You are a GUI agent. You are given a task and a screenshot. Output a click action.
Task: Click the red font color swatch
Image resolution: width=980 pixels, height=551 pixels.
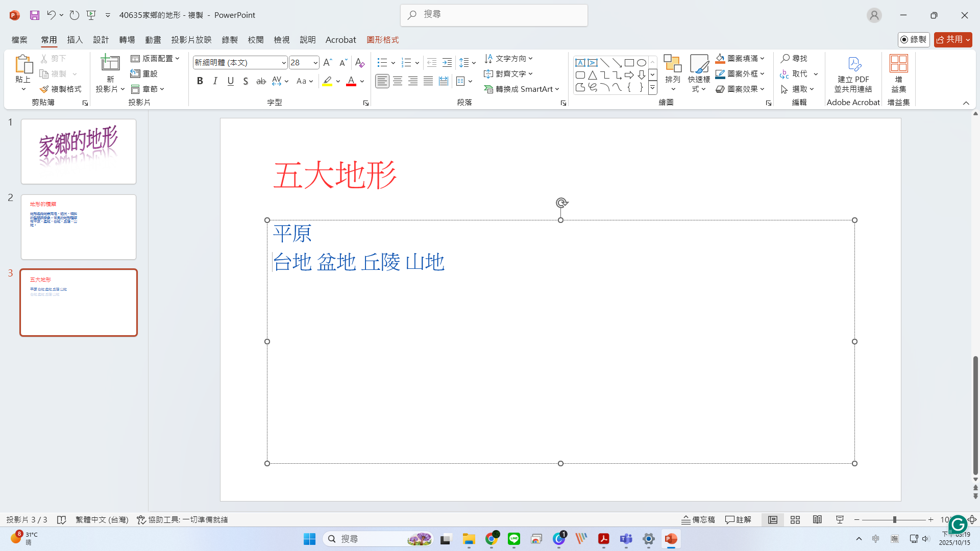(351, 81)
